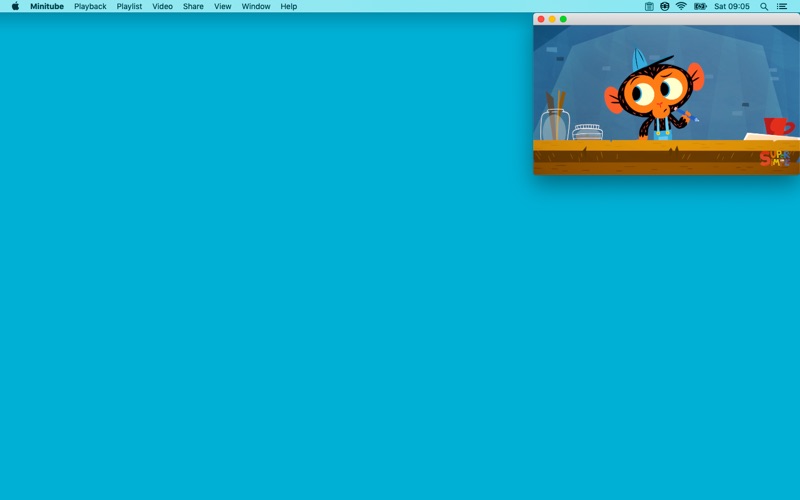Minimize the video window with yellow button
Screen dimensions: 800x500
tap(552, 19)
